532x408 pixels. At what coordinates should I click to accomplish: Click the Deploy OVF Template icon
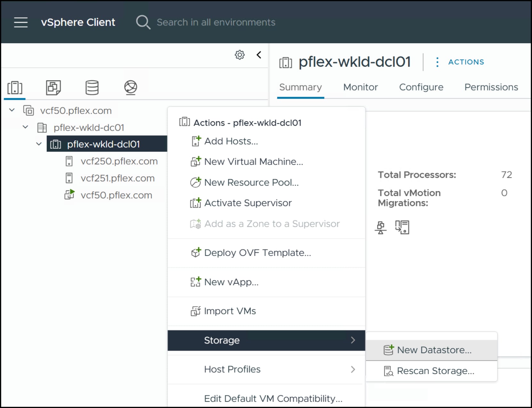[196, 252]
